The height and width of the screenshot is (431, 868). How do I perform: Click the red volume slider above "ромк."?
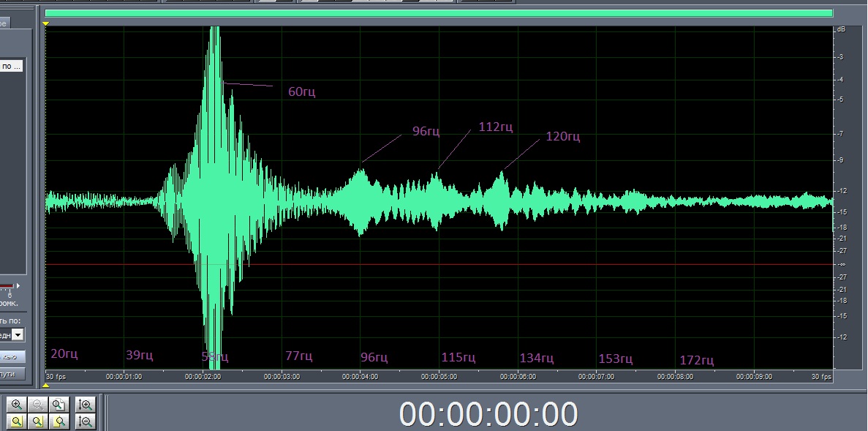click(7, 286)
